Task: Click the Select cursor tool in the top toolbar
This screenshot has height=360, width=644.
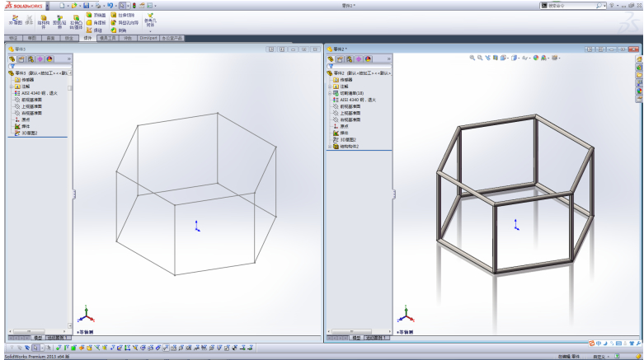Action: click(122, 6)
